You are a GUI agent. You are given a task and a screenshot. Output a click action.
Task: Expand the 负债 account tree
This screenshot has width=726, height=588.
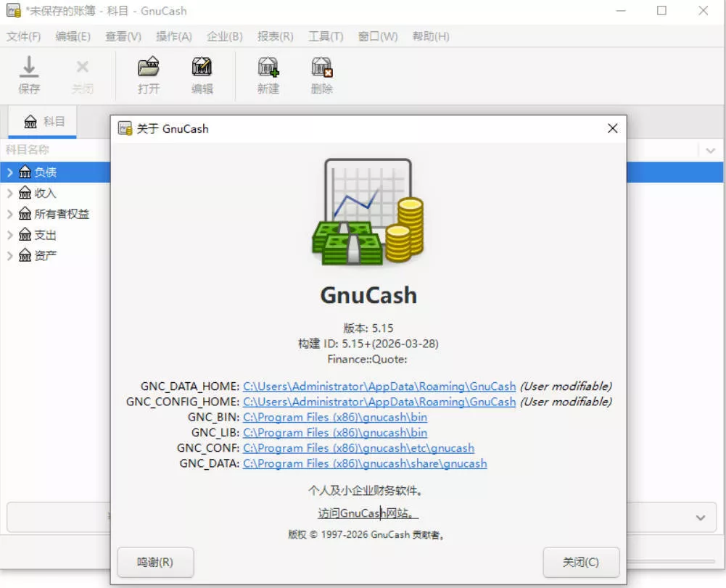coord(9,171)
